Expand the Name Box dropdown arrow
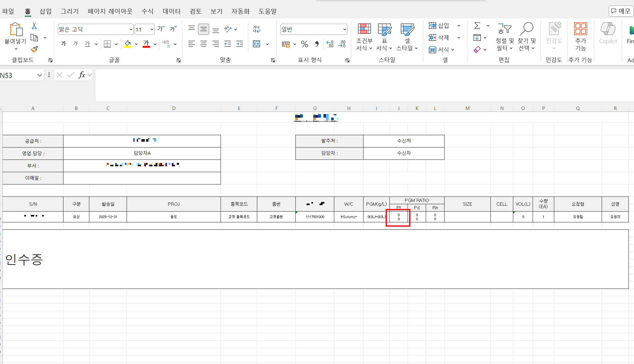This screenshot has width=634, height=364. [x=39, y=75]
